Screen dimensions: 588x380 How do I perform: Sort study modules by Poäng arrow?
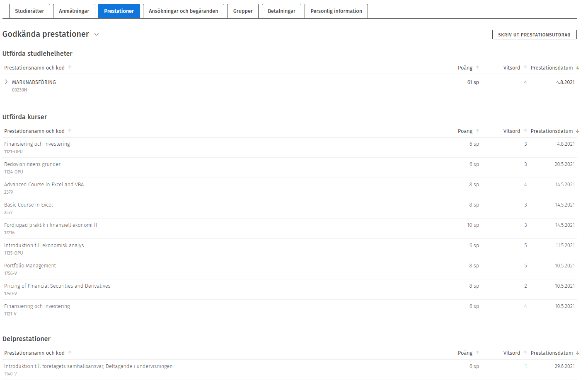477,67
